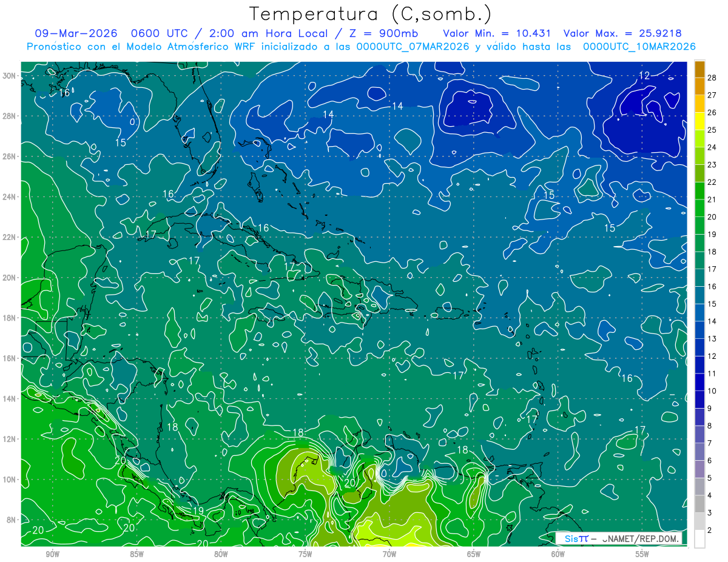Image resolution: width=728 pixels, height=562 pixels.
Task: Click legend value 28
Action: (x=712, y=78)
